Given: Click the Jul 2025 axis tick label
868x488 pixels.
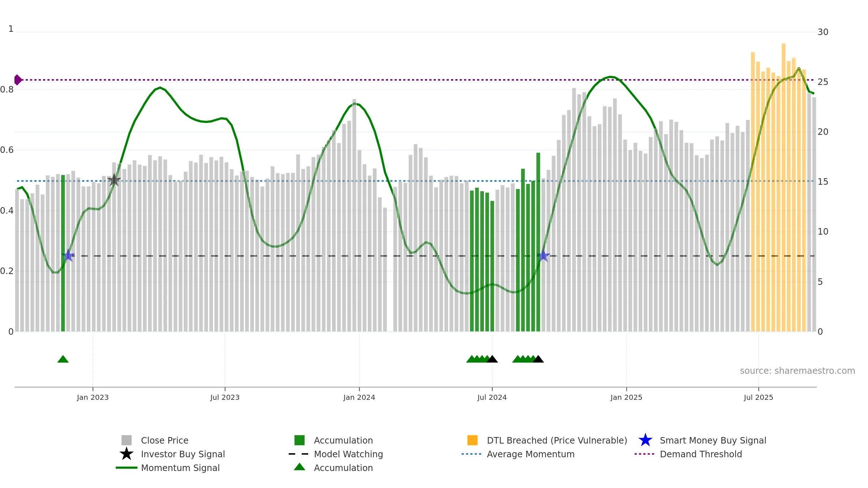Looking at the screenshot, I should (758, 398).
